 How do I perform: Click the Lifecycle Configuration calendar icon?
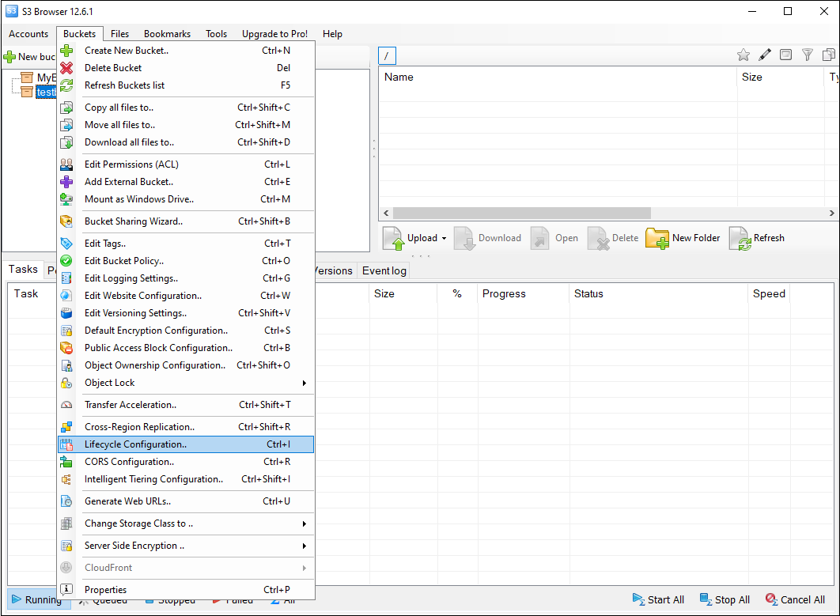pos(66,444)
